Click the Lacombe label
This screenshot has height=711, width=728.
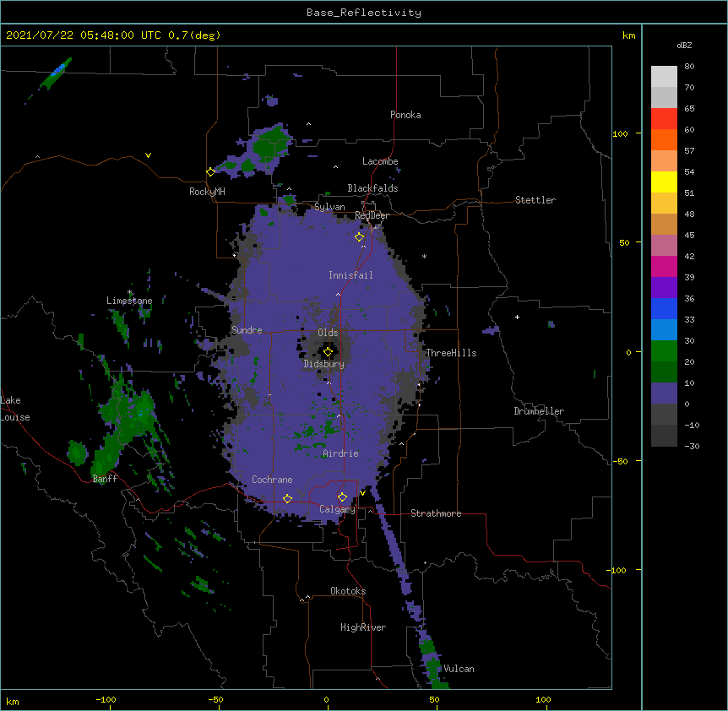point(380,161)
